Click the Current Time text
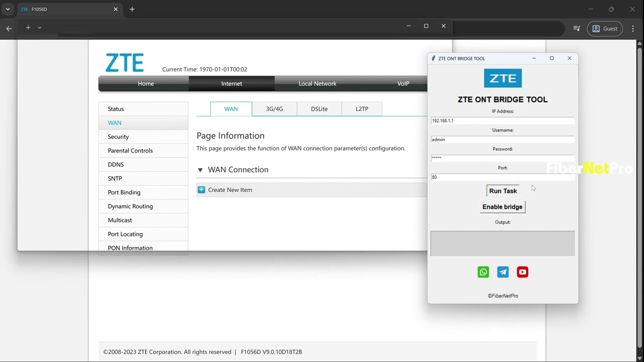 point(205,69)
